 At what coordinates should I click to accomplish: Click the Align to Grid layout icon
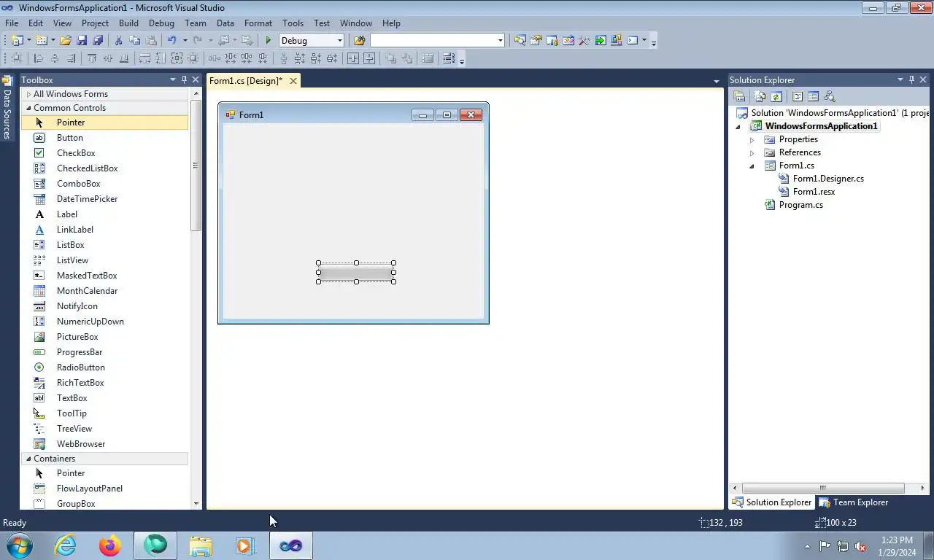[16, 58]
